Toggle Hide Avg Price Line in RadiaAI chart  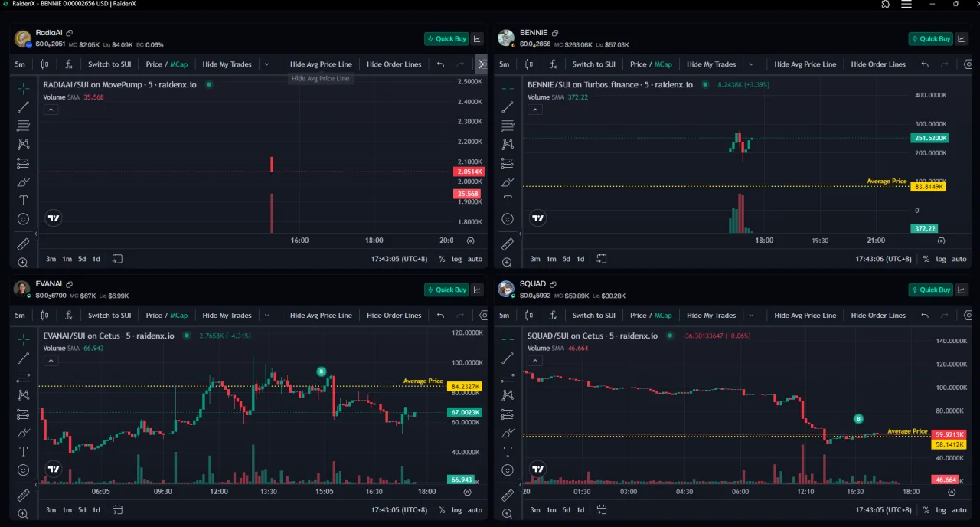[321, 64]
